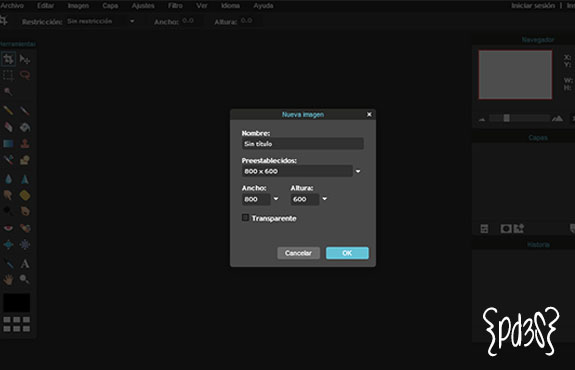
Task: Select the Burn tool
Action: [25, 211]
